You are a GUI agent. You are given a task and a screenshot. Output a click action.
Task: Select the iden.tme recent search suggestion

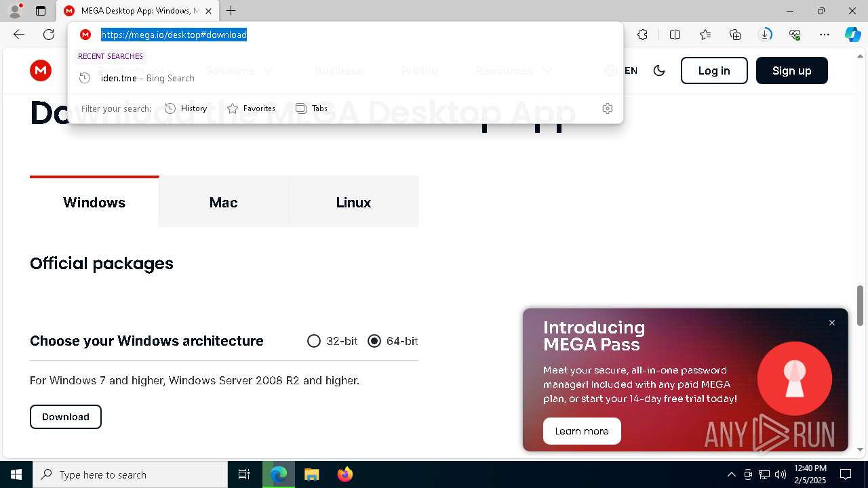(345, 78)
